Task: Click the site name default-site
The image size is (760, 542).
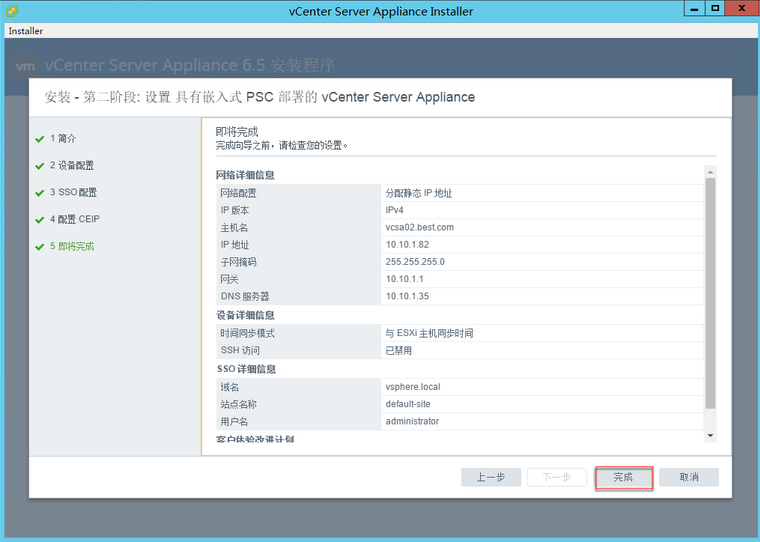Action: point(408,404)
